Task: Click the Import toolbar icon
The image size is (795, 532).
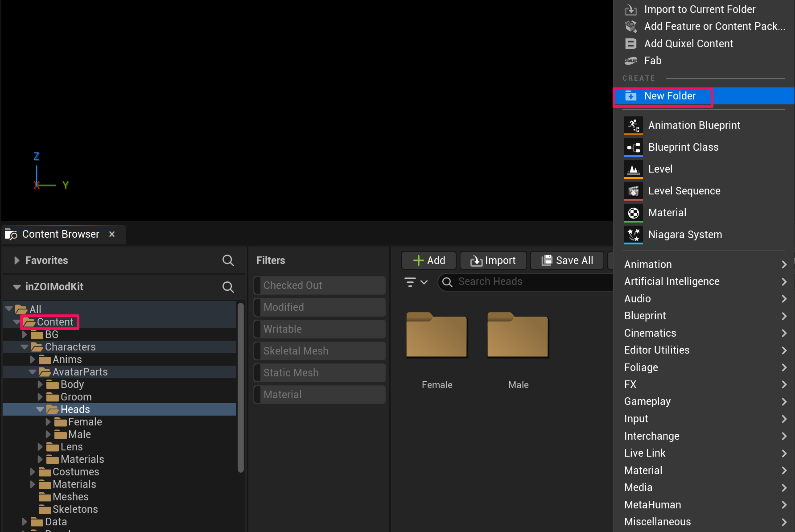Action: coord(477,260)
